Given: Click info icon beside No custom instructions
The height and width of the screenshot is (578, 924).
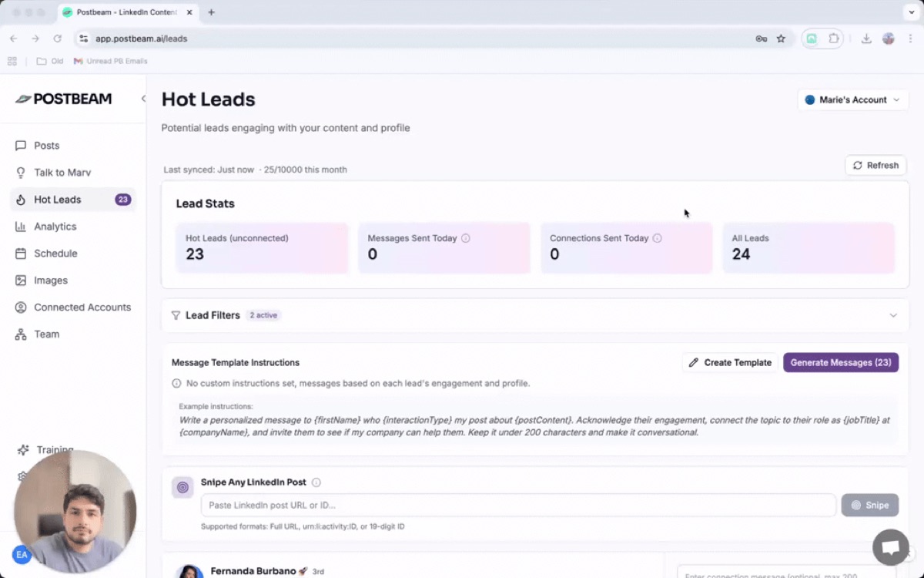Looking at the screenshot, I should pyautogui.click(x=176, y=383).
